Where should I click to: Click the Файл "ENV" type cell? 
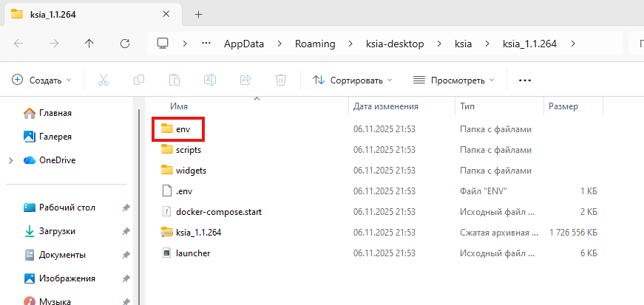coord(484,191)
